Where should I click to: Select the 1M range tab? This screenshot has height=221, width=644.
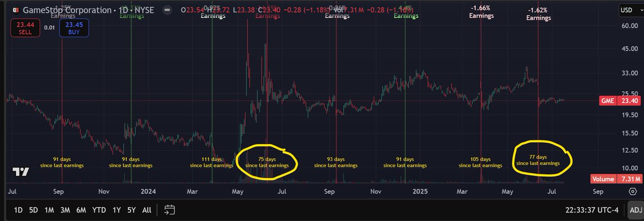click(x=49, y=209)
